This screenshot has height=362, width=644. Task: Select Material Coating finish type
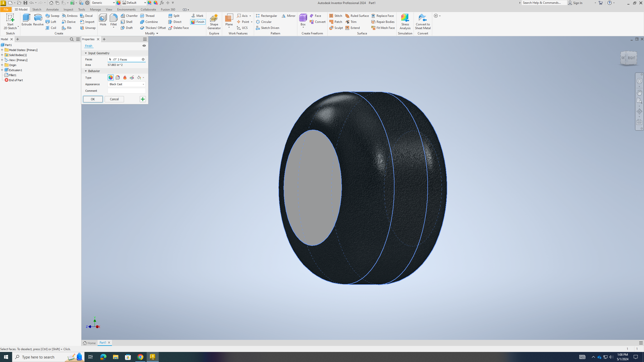pyautogui.click(x=118, y=77)
